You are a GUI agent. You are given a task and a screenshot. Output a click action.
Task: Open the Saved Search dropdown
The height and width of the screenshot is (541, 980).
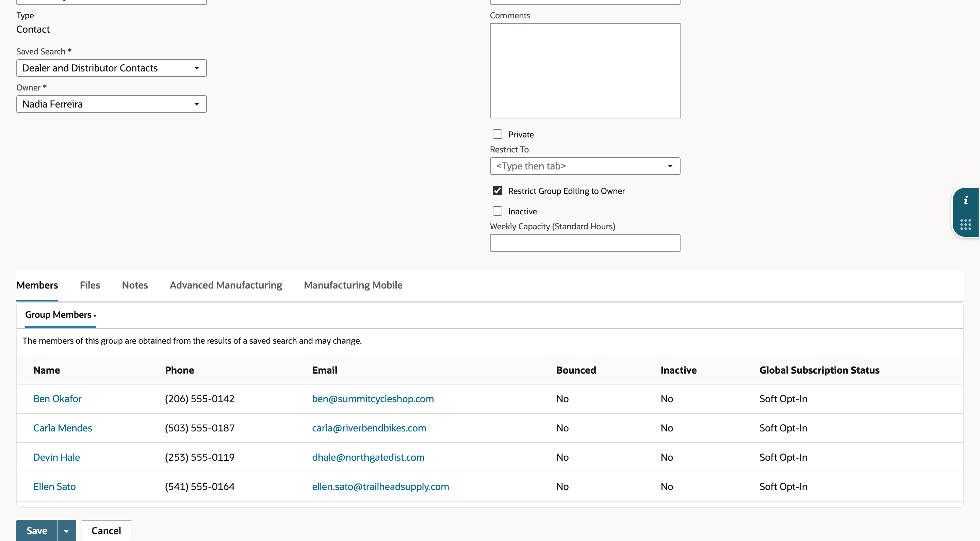[x=112, y=68]
